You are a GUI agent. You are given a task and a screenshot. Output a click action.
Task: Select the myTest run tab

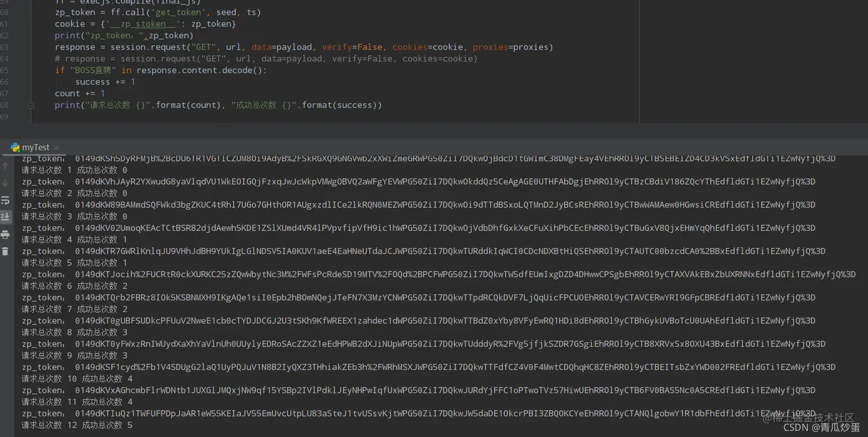(36, 147)
